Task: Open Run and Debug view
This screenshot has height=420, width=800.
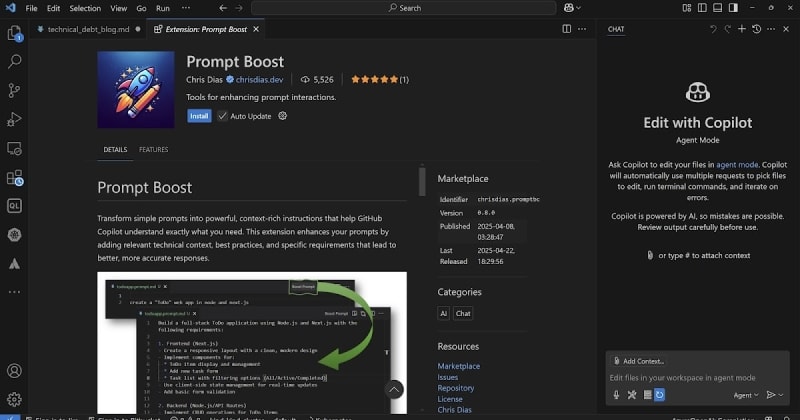Action: 14,120
